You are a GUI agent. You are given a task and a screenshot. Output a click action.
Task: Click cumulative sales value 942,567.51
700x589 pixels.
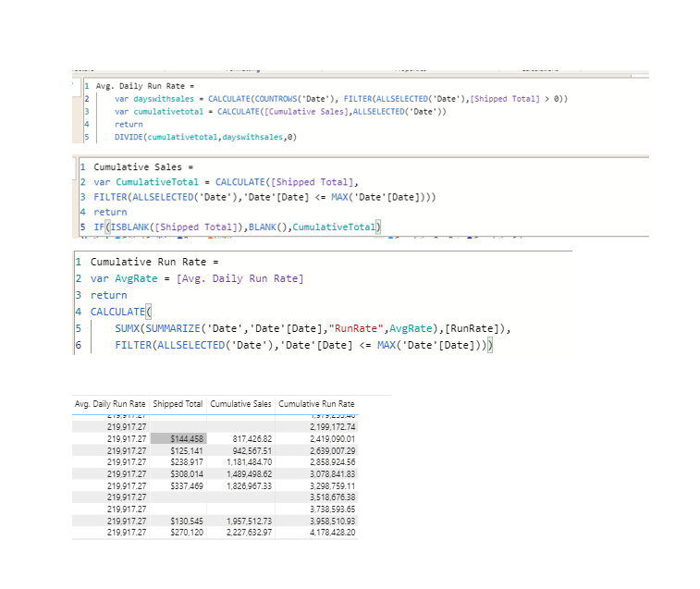tap(252, 450)
